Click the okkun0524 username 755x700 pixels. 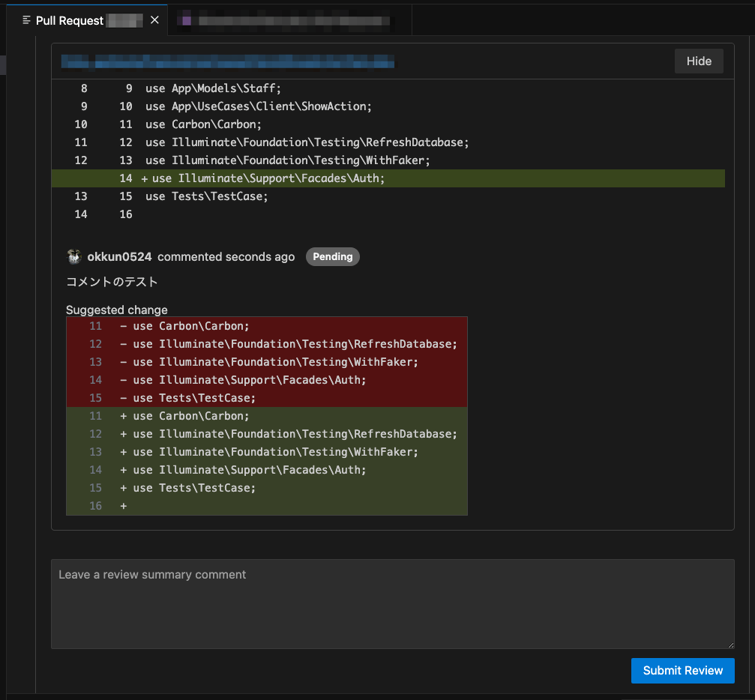(x=120, y=257)
